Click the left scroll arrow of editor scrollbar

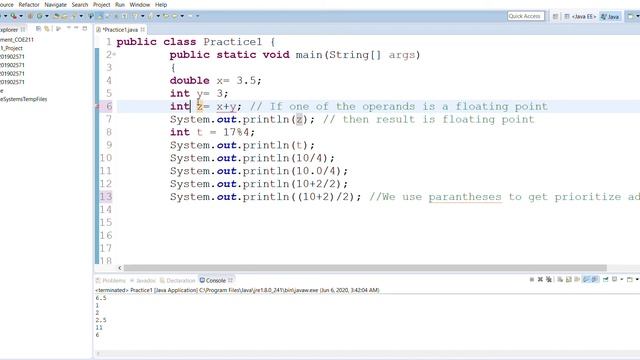coord(120,268)
